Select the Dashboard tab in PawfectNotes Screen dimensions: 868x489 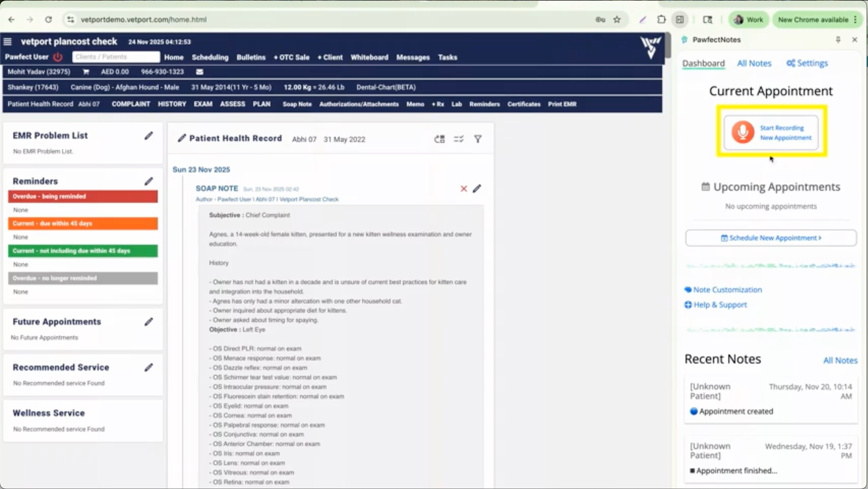click(703, 63)
